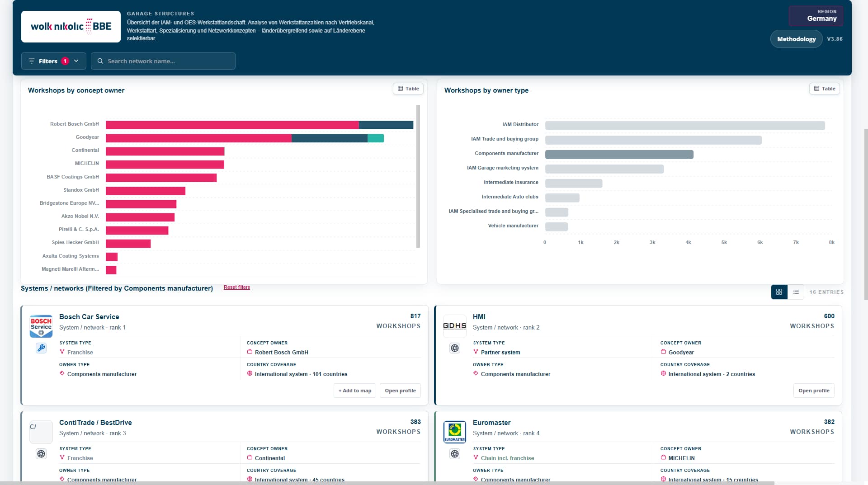This screenshot has width=868, height=485.
Task: Click the Reset filters link
Action: click(237, 287)
